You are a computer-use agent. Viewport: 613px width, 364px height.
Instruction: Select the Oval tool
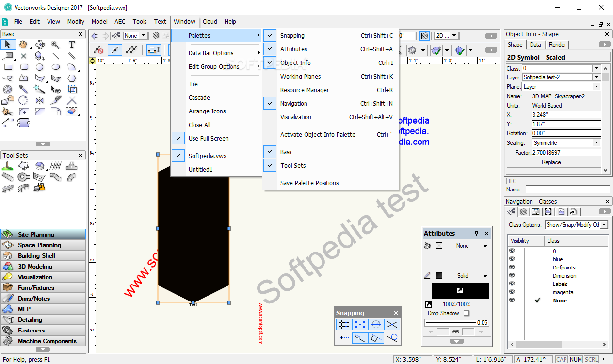(x=55, y=67)
